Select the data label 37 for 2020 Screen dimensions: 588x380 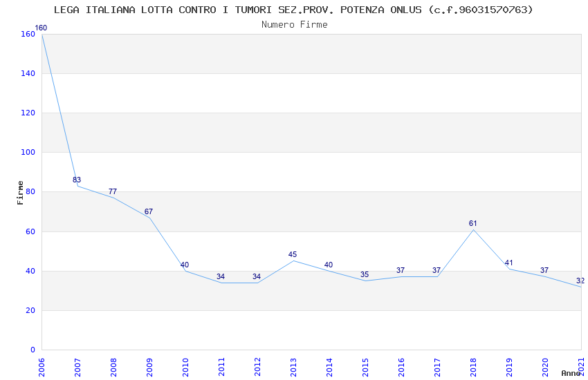click(544, 270)
